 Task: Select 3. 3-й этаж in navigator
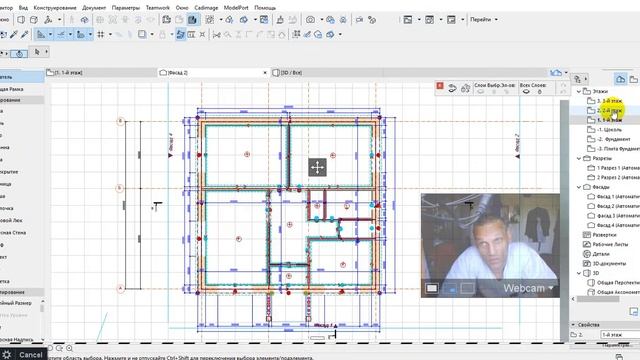point(604,101)
